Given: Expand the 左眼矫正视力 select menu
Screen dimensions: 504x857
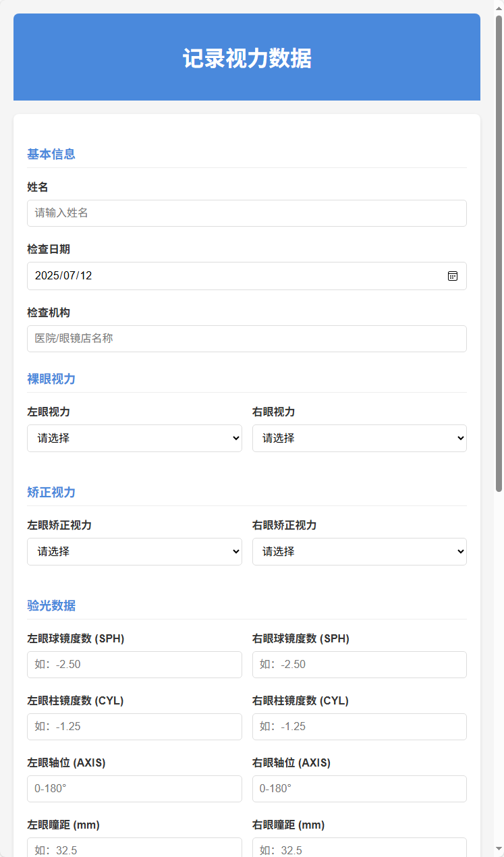Looking at the screenshot, I should click(134, 551).
